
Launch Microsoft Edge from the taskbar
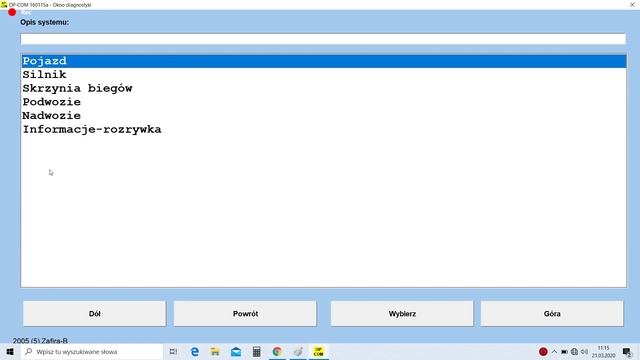click(195, 352)
